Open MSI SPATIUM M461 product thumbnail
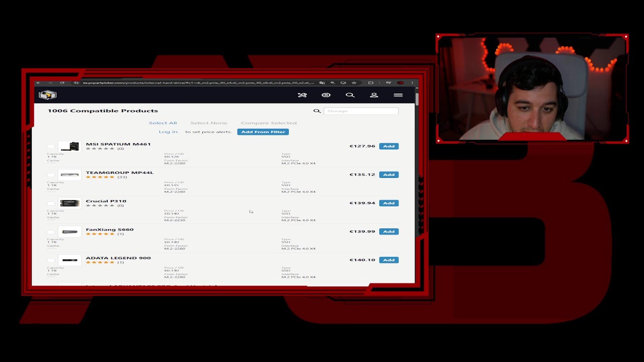This screenshot has width=644, height=362. point(69,146)
